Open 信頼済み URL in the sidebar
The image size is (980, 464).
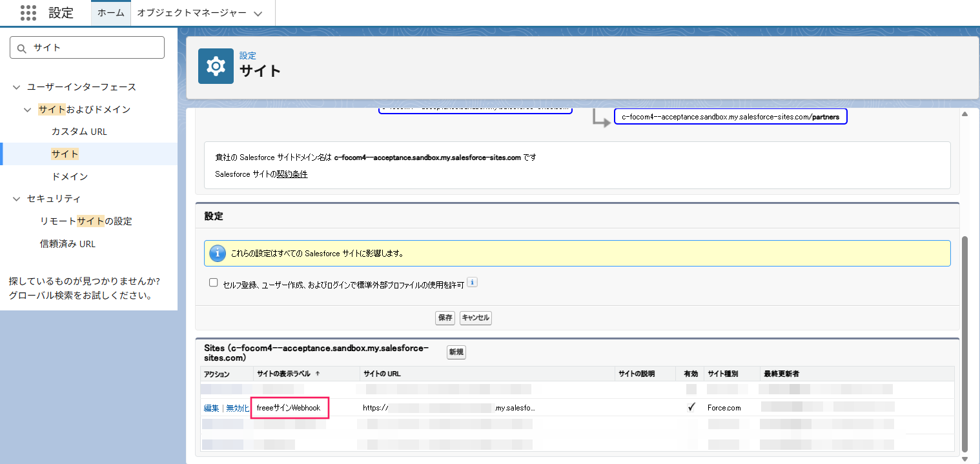click(x=68, y=244)
